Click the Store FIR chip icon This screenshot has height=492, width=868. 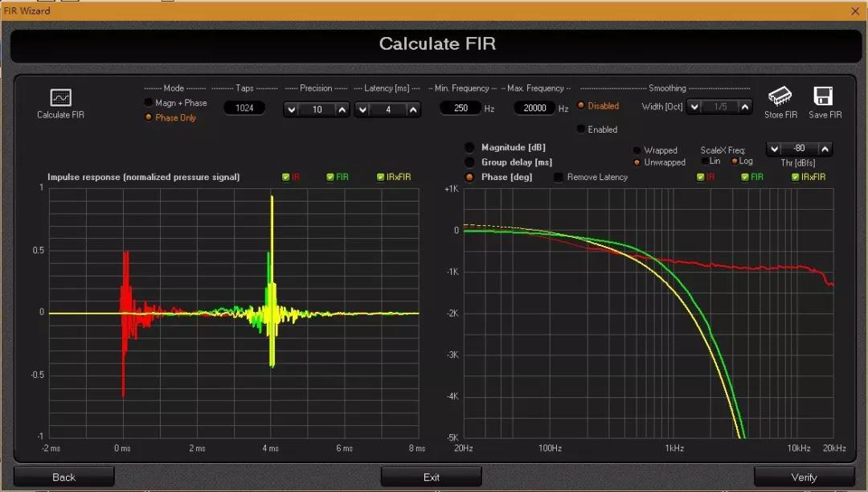(780, 96)
